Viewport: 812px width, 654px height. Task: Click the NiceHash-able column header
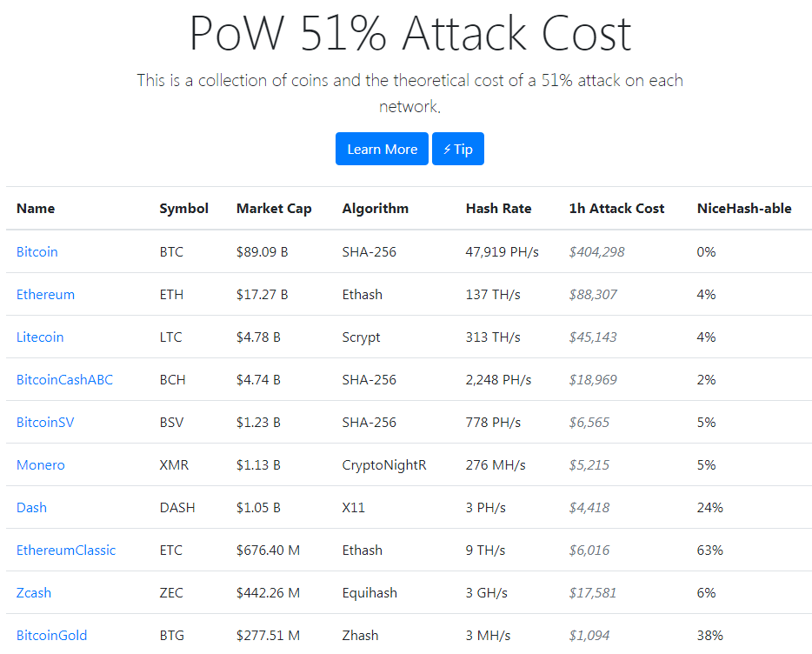click(744, 209)
